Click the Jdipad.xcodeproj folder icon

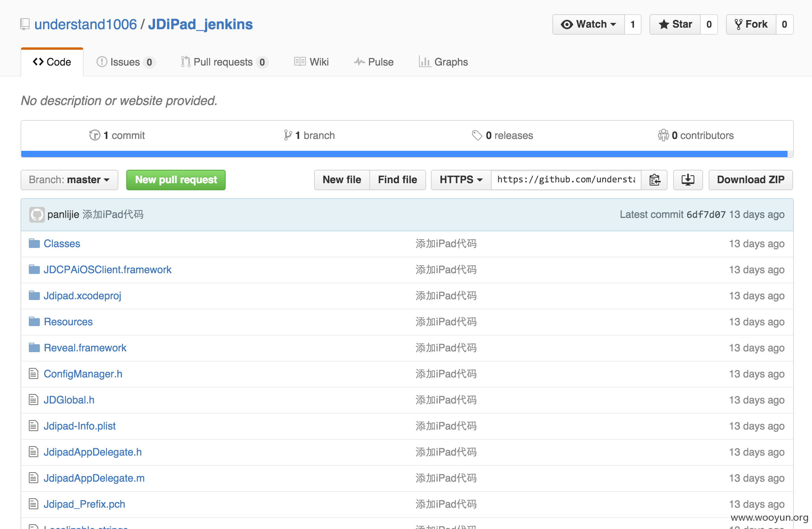click(34, 296)
